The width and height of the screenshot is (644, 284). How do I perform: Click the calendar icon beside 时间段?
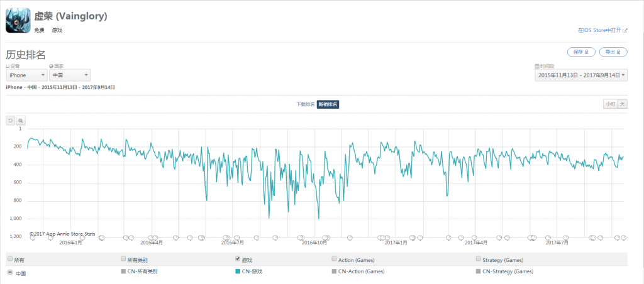[537, 66]
